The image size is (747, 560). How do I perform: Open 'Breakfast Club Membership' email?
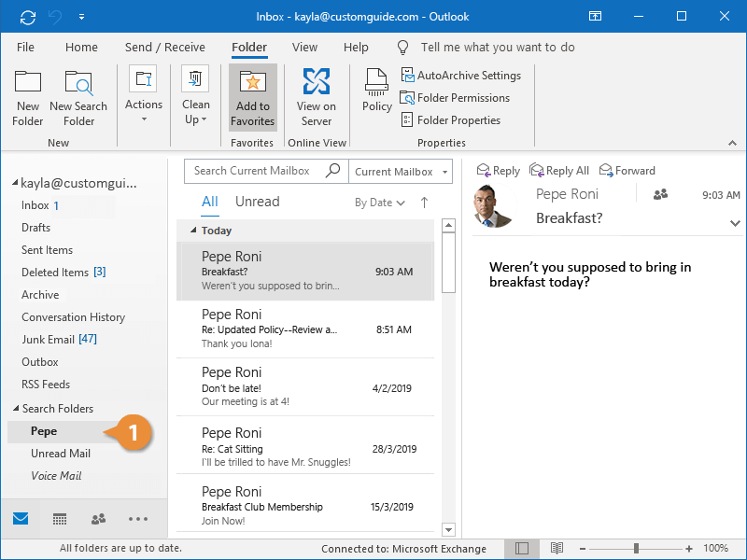coord(305,503)
